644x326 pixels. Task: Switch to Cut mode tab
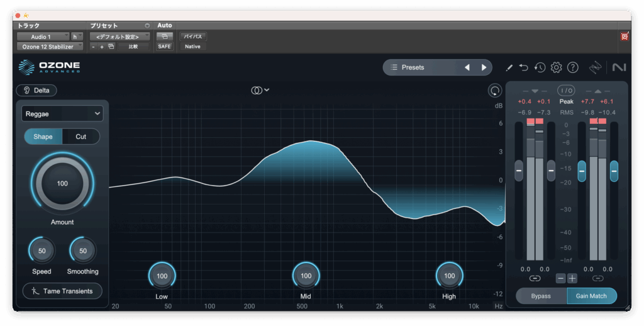(81, 137)
